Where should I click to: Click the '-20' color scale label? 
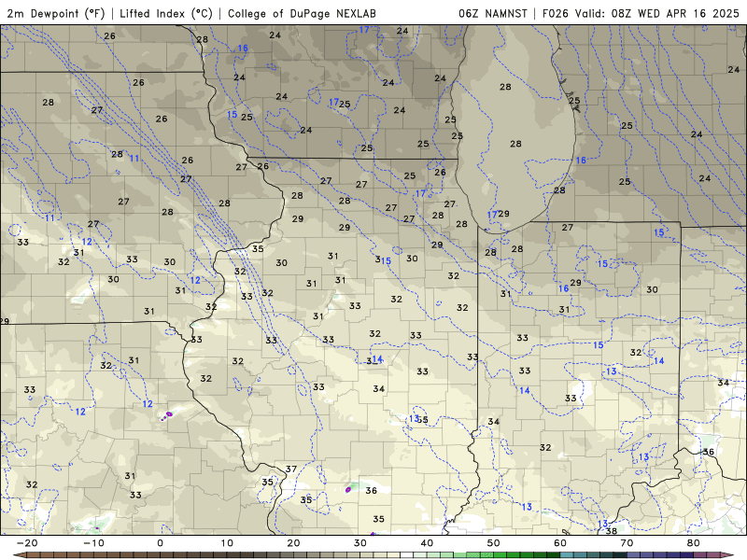pyautogui.click(x=27, y=543)
